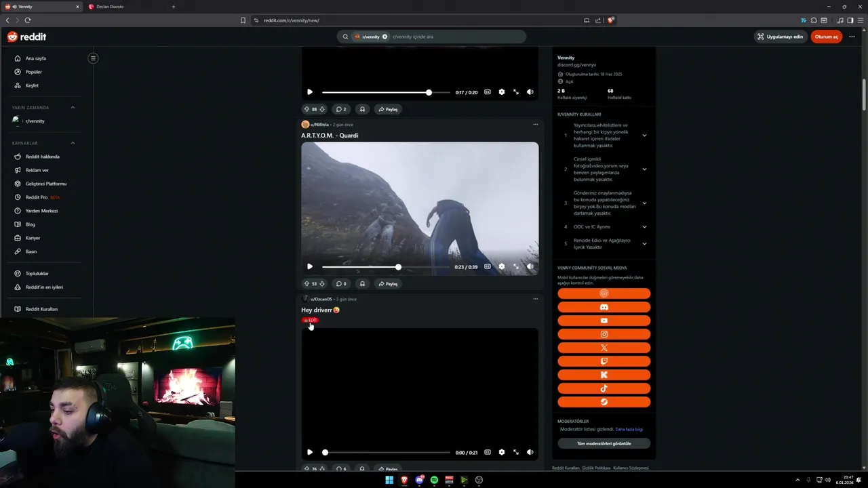Open the Twitch social media button
The width and height of the screenshot is (868, 488).
[604, 361]
